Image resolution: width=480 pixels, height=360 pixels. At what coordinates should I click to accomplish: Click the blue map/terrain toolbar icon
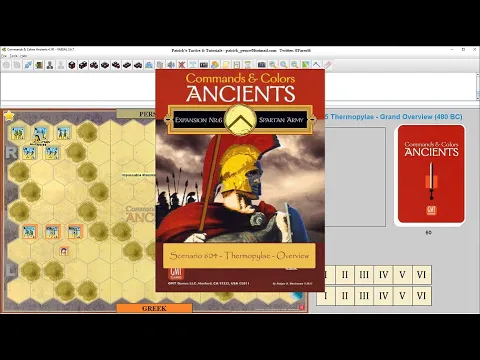149,65
